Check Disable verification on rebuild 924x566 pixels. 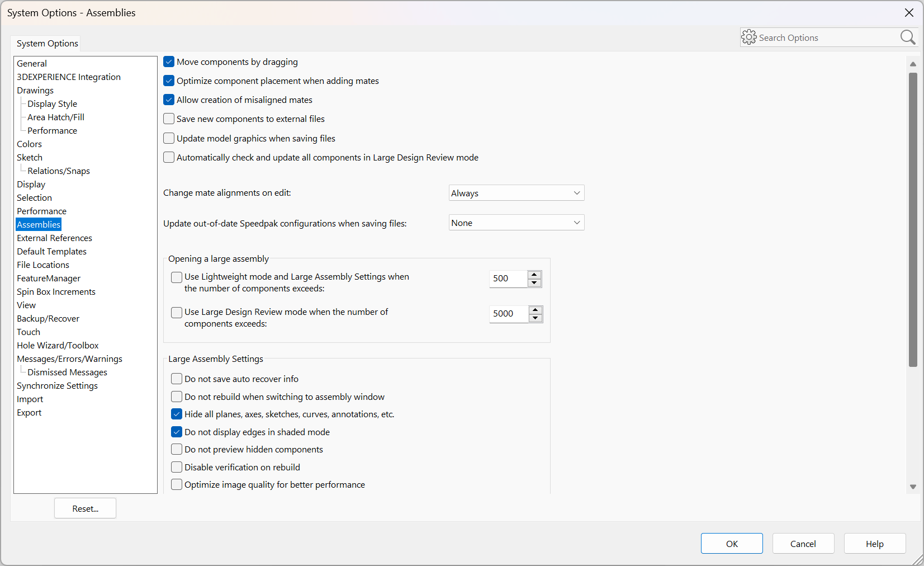[x=177, y=467]
